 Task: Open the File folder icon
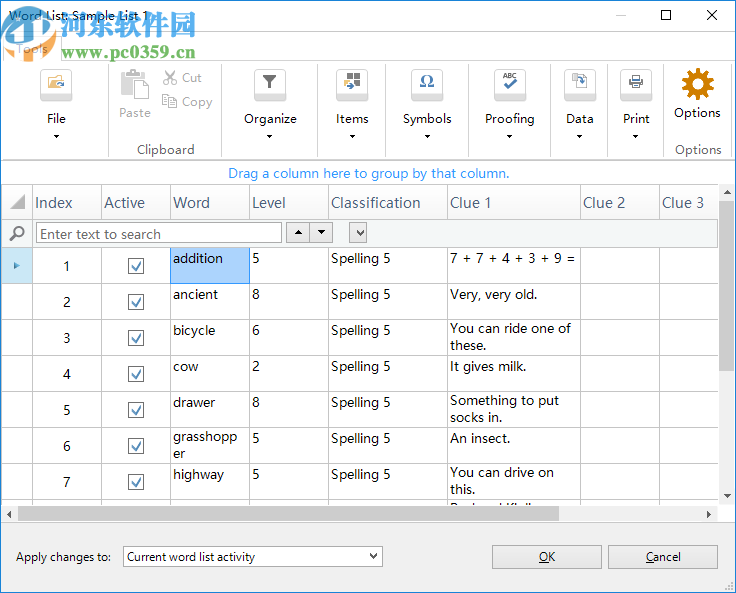[56, 85]
